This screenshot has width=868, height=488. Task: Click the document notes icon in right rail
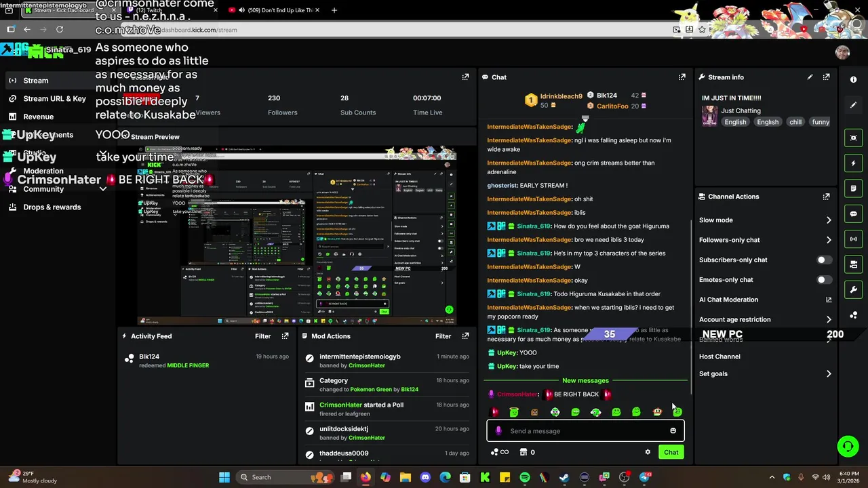tap(853, 188)
